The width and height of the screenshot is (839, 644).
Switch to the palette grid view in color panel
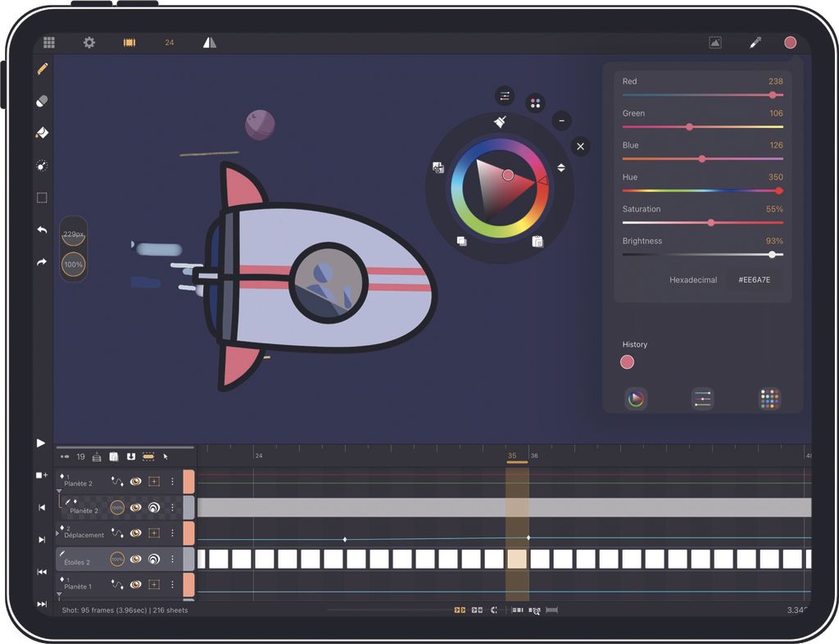pos(769,399)
